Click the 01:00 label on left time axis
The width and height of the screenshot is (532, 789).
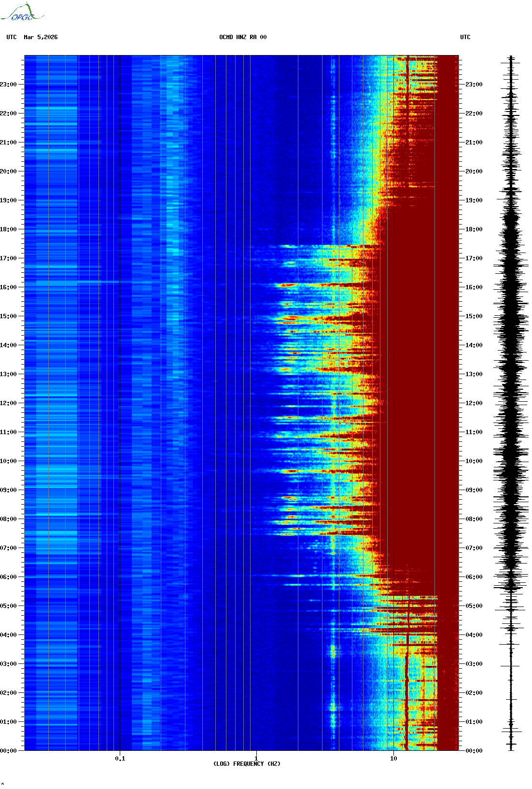(8, 722)
